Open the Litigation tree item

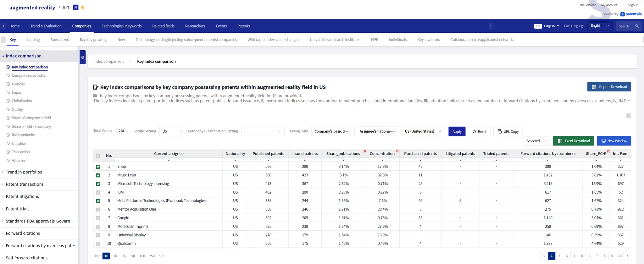point(19,144)
